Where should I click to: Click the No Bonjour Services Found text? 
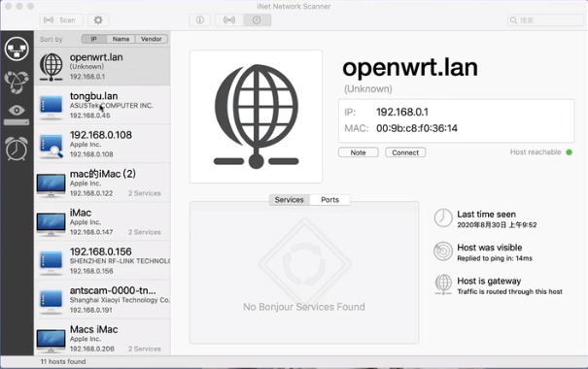click(304, 307)
